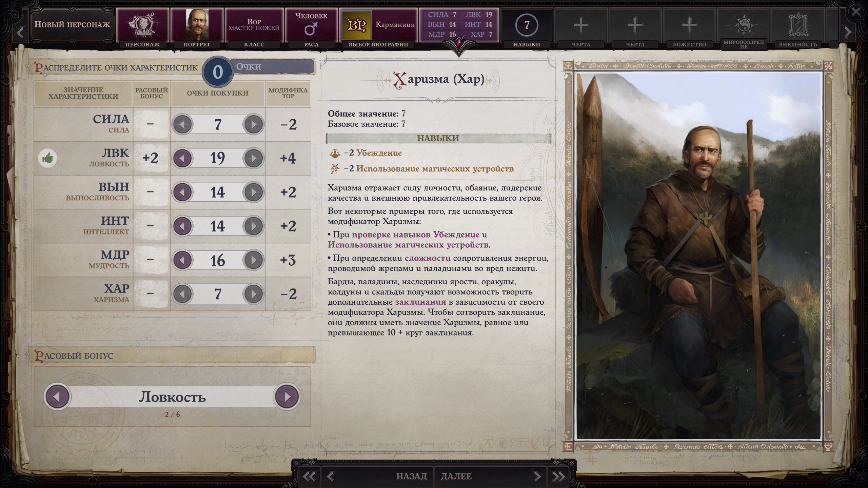Click the recommended thumbs-up icon near ЛВК
This screenshot has width=868, height=488.
(47, 158)
